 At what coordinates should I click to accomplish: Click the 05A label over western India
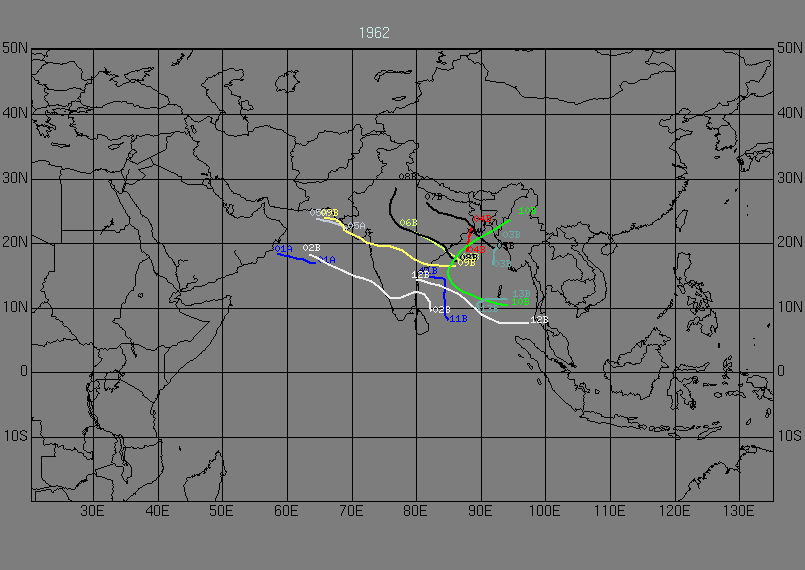[356, 226]
